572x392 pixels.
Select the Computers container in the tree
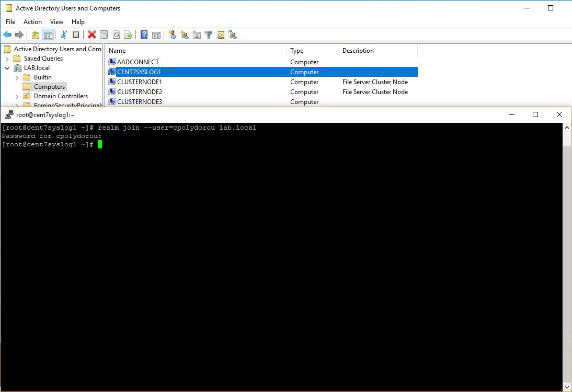pos(50,86)
